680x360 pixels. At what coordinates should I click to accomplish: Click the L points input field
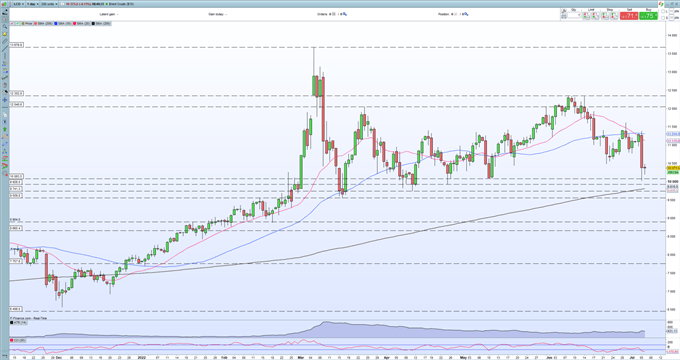671,11
